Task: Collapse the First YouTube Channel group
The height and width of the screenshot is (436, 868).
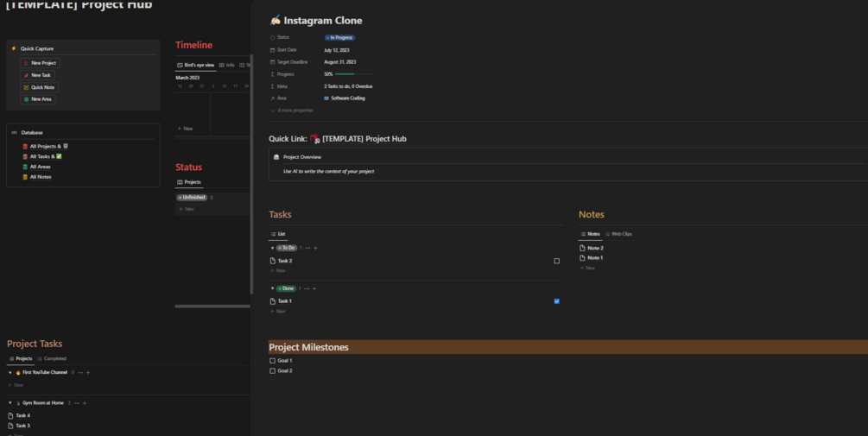Action: (x=10, y=372)
